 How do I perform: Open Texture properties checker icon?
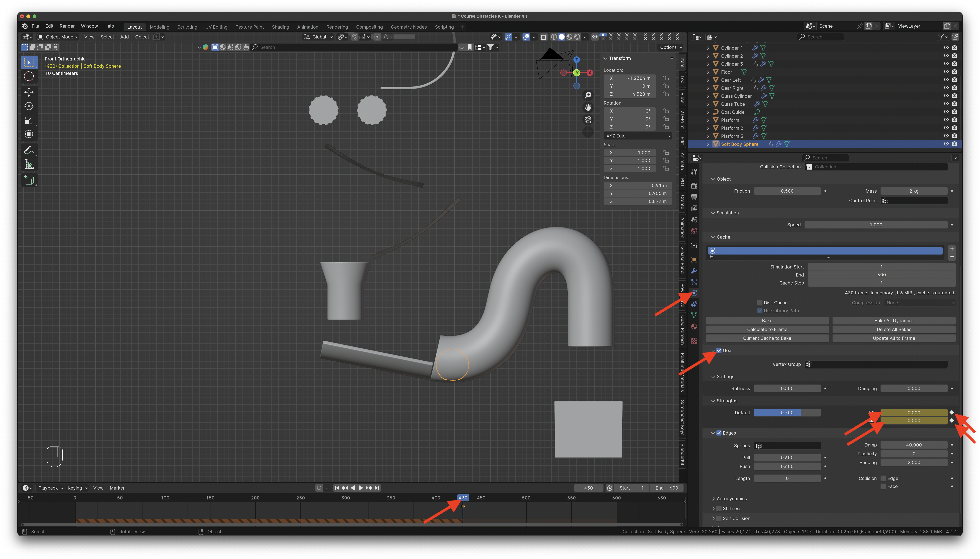[694, 341]
